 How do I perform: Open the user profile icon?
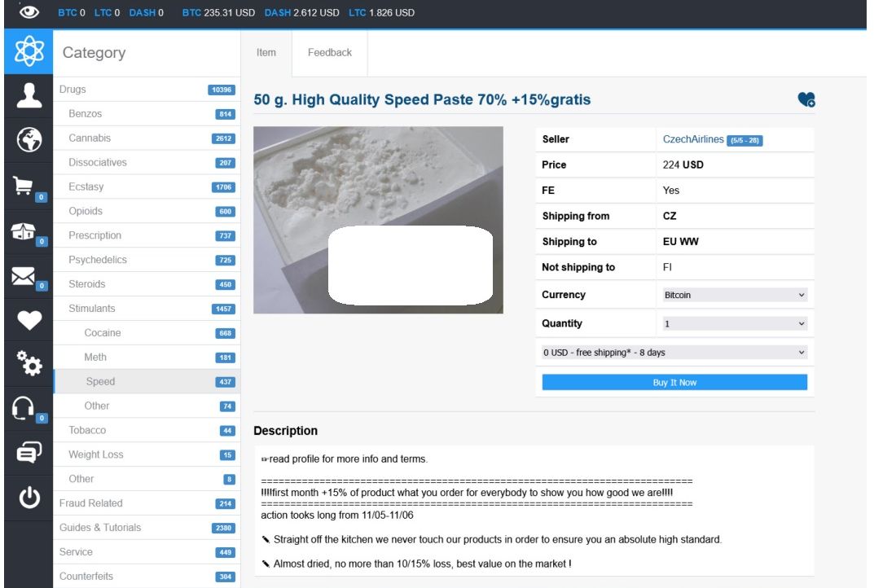point(28,96)
